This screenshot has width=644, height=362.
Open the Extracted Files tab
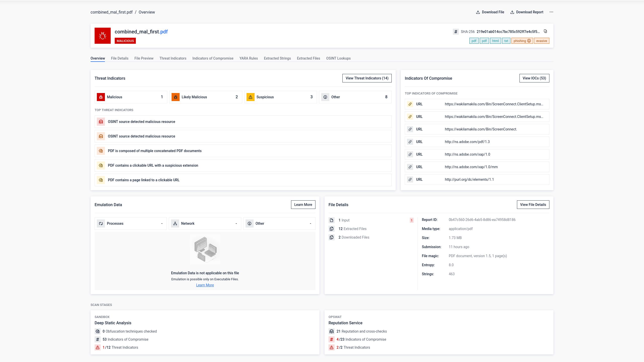pos(308,58)
